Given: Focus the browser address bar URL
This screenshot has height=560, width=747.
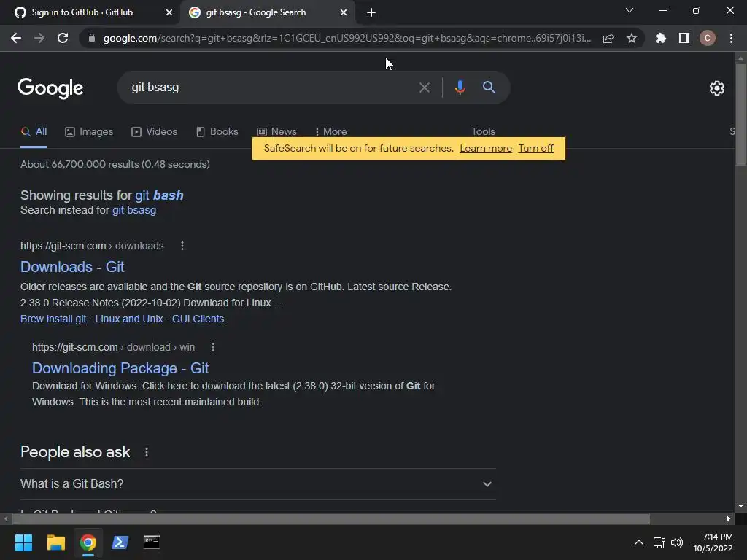Looking at the screenshot, I should coord(347,38).
